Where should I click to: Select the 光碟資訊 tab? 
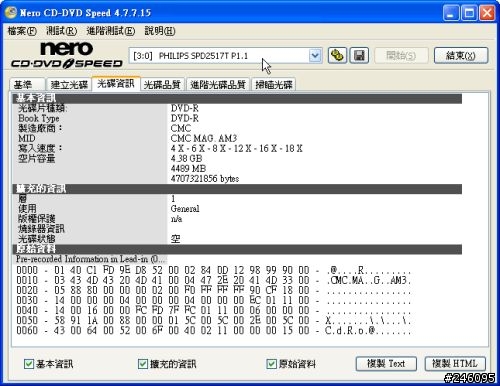pos(116,83)
